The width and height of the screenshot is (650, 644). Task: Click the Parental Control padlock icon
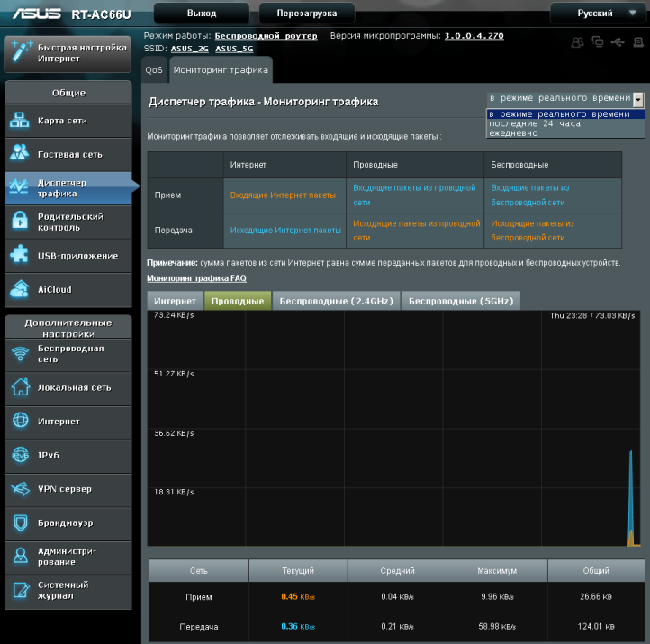coord(20,221)
